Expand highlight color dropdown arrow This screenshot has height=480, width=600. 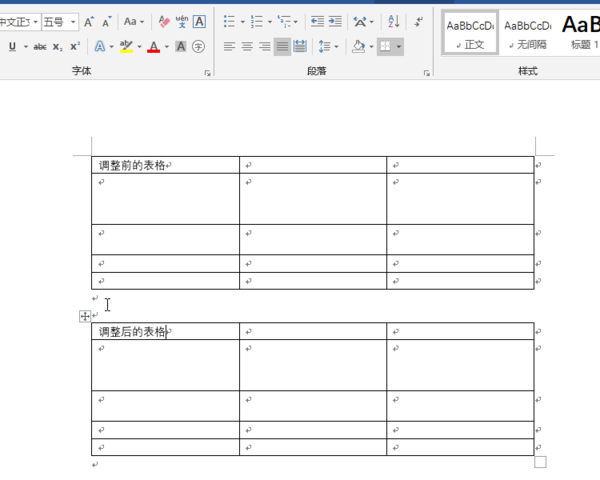click(x=139, y=47)
